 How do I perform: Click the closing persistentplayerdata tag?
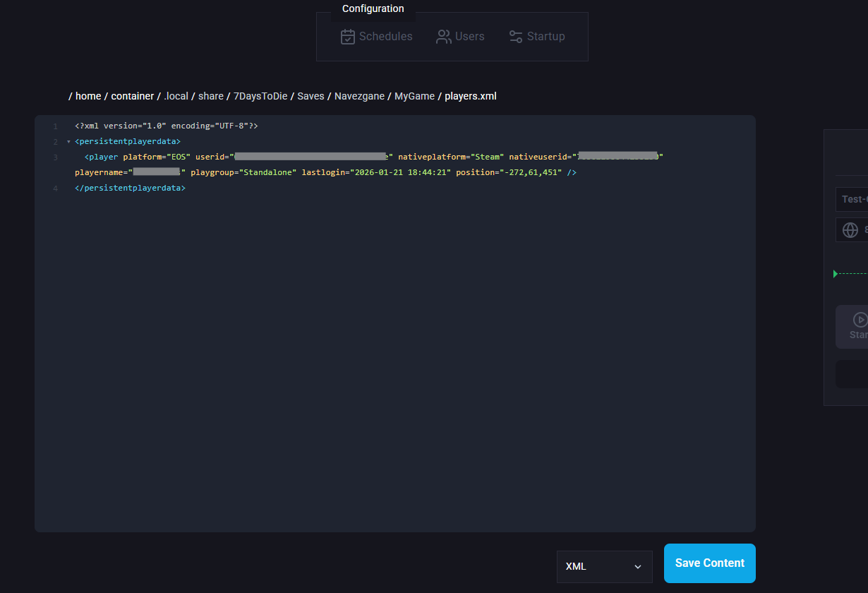[130, 188]
